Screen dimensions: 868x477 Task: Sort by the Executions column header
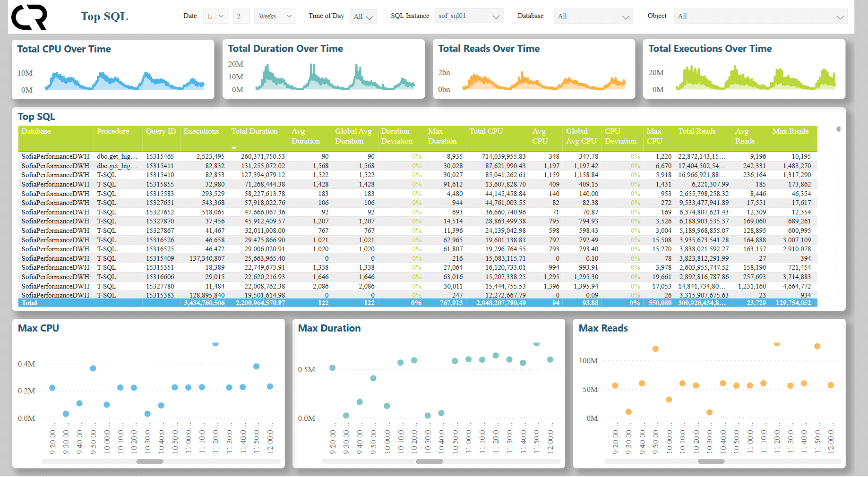tap(201, 131)
